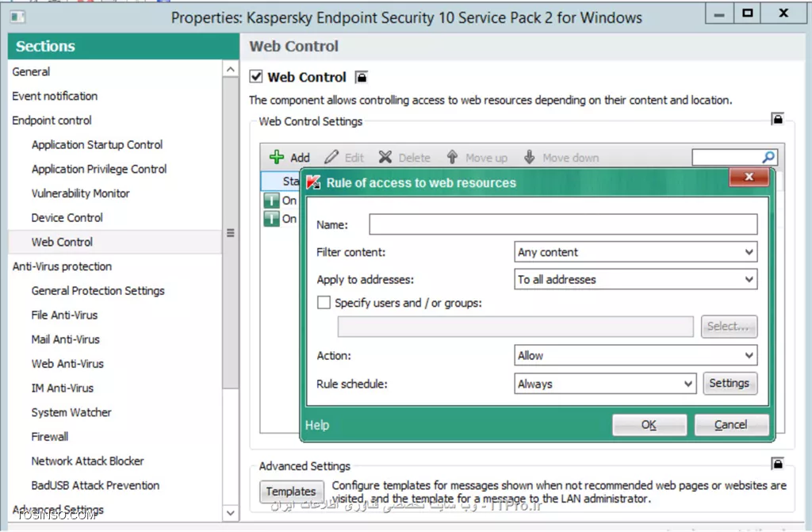Go to Vulnerability Monitor
Viewport: 812px width, 532px height.
click(80, 193)
